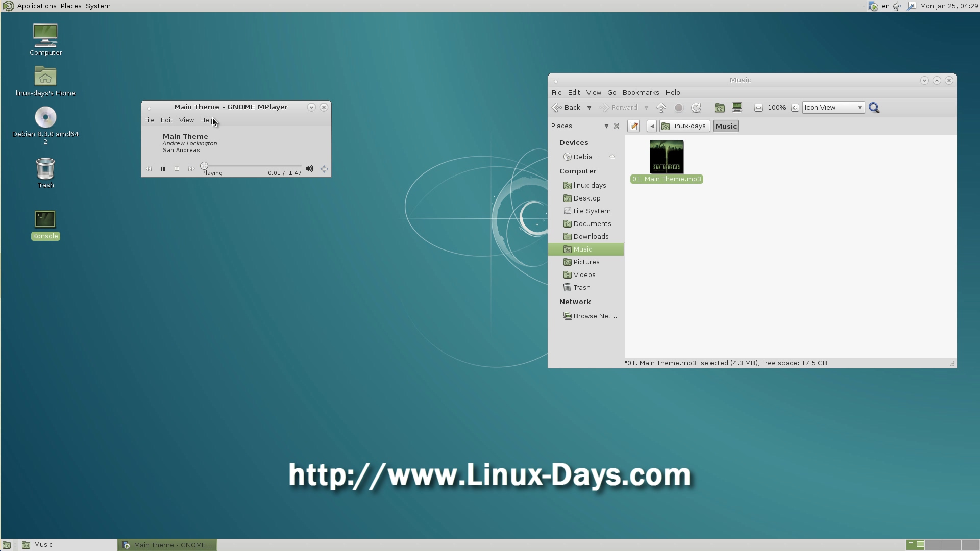Open the Help menu in Music window

(x=673, y=93)
